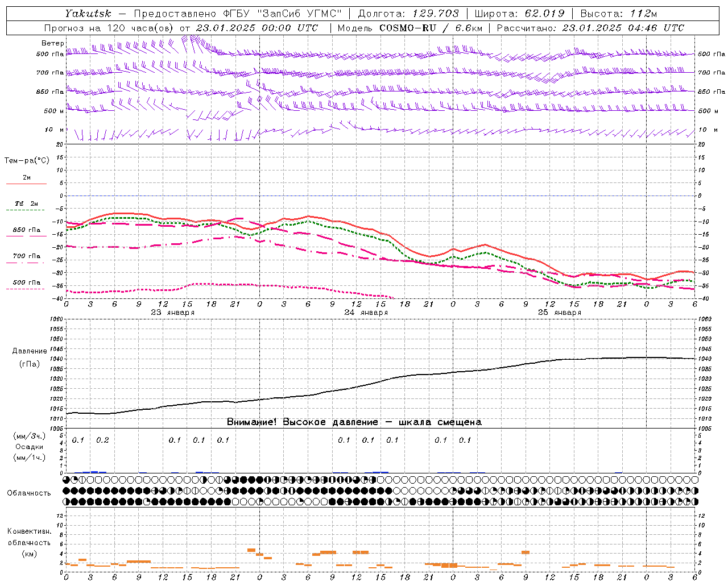
Task: Click the Осадки precipitation label
Action: point(30,447)
